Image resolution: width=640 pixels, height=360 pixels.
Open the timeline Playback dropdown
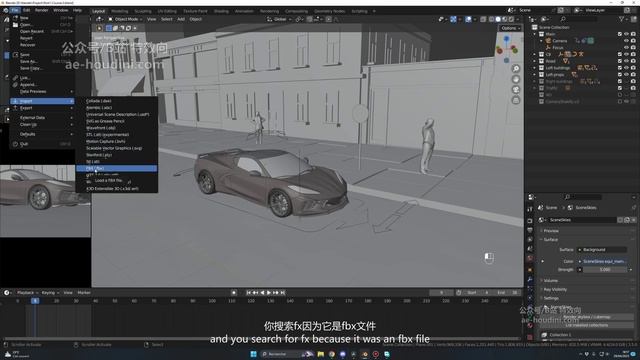click(27, 293)
